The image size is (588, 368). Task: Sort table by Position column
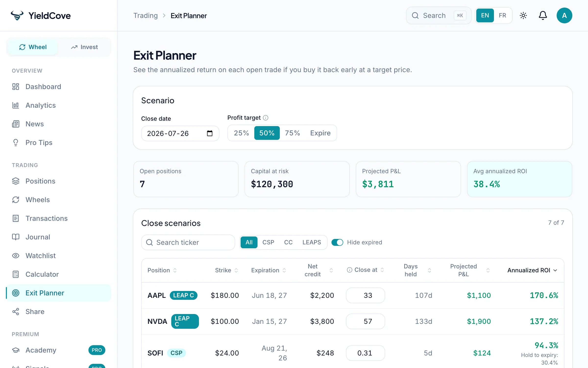pyautogui.click(x=162, y=270)
